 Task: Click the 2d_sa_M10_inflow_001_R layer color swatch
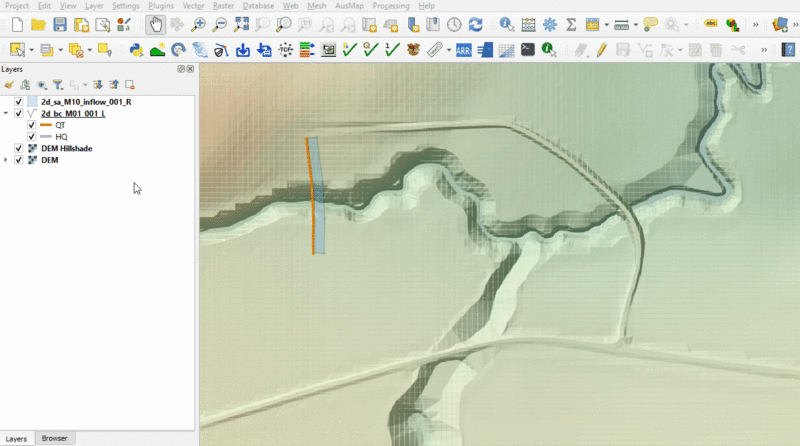pos(32,102)
